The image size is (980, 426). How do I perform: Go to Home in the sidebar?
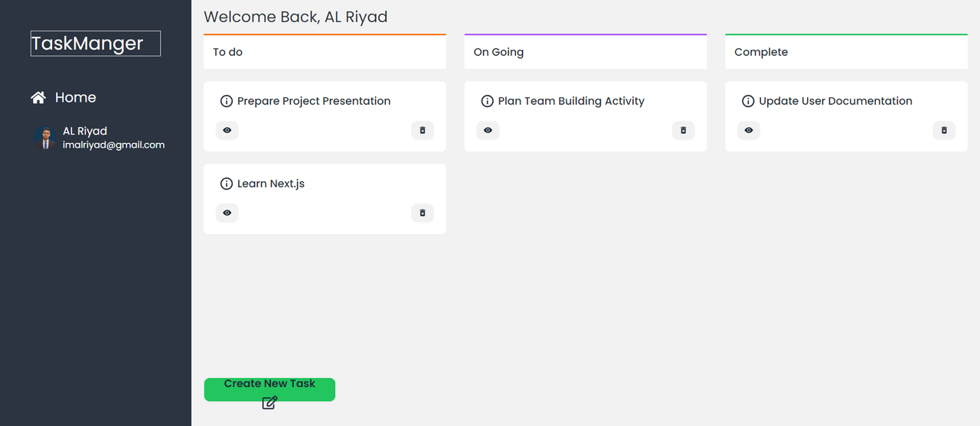point(75,98)
